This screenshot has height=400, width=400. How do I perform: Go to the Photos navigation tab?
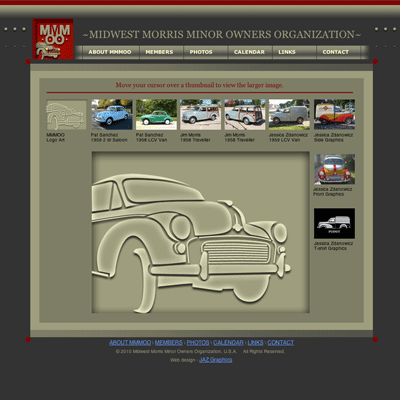pyautogui.click(x=201, y=52)
